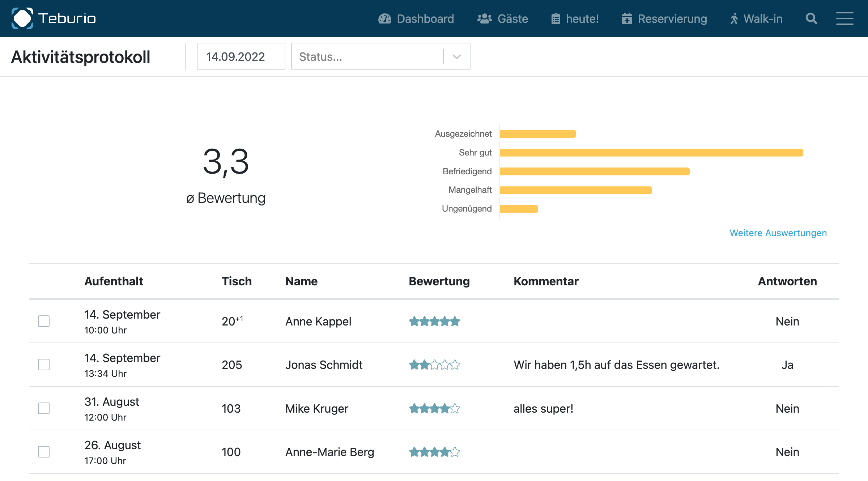Click Jonas Schmidt's star rating
This screenshot has width=868, height=481.
tap(434, 365)
